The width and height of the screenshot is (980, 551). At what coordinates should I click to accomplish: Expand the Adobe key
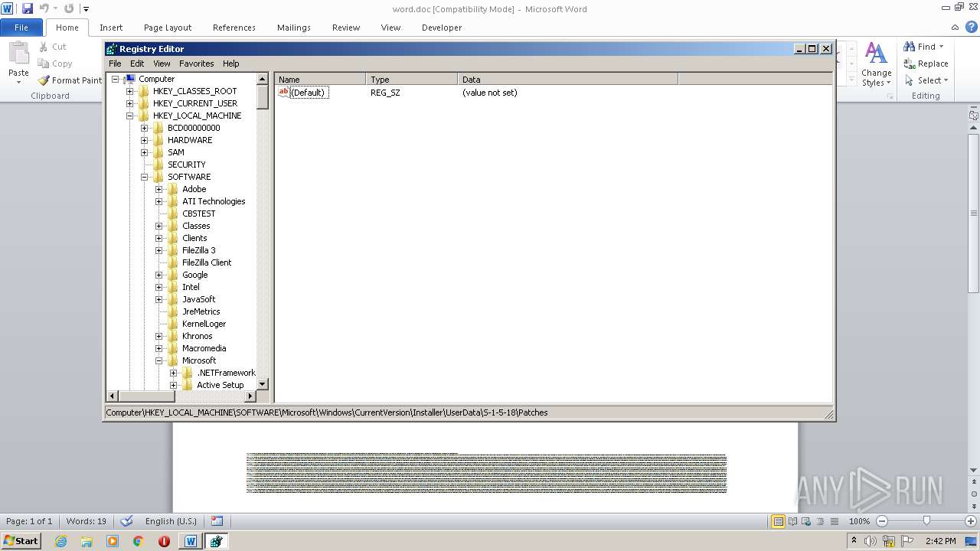click(x=158, y=189)
